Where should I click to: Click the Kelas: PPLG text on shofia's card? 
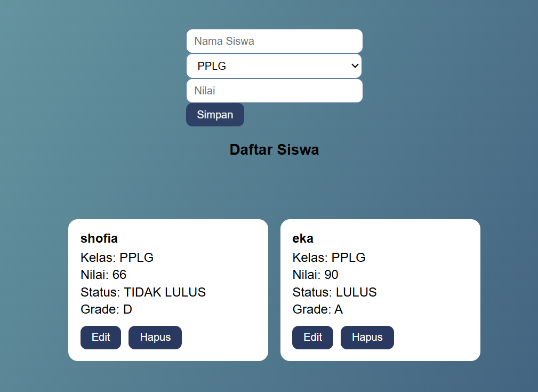coord(116,258)
